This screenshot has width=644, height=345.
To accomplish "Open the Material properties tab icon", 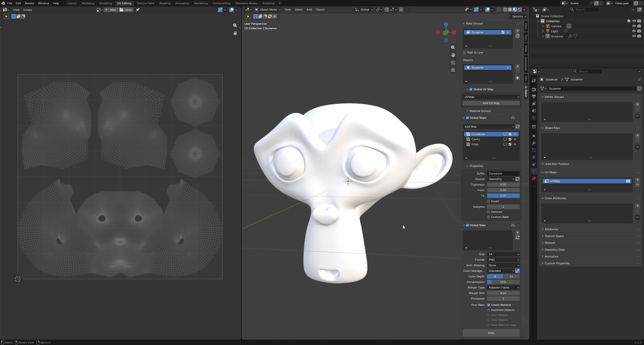I will click(534, 178).
